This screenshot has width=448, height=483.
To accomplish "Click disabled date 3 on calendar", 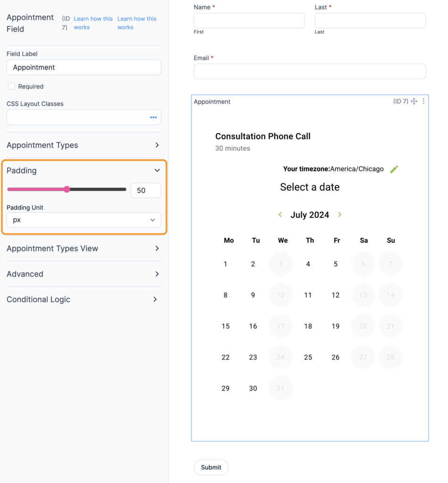I will (x=281, y=264).
